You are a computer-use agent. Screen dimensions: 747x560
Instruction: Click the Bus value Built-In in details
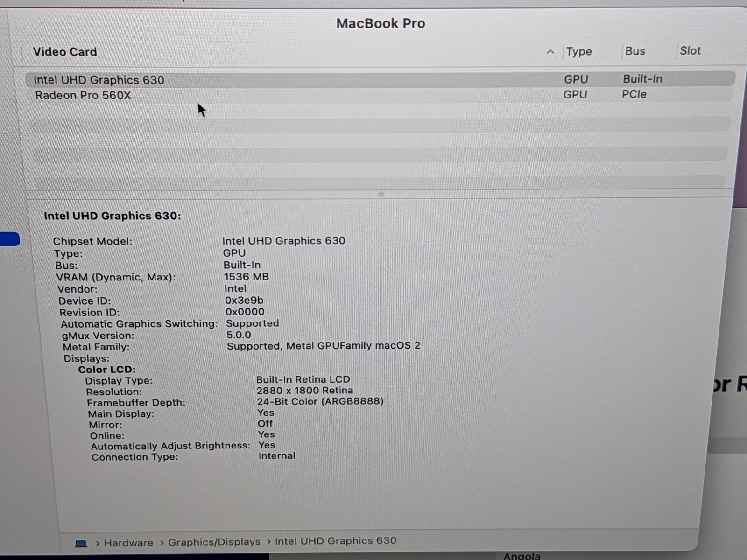pos(242,265)
